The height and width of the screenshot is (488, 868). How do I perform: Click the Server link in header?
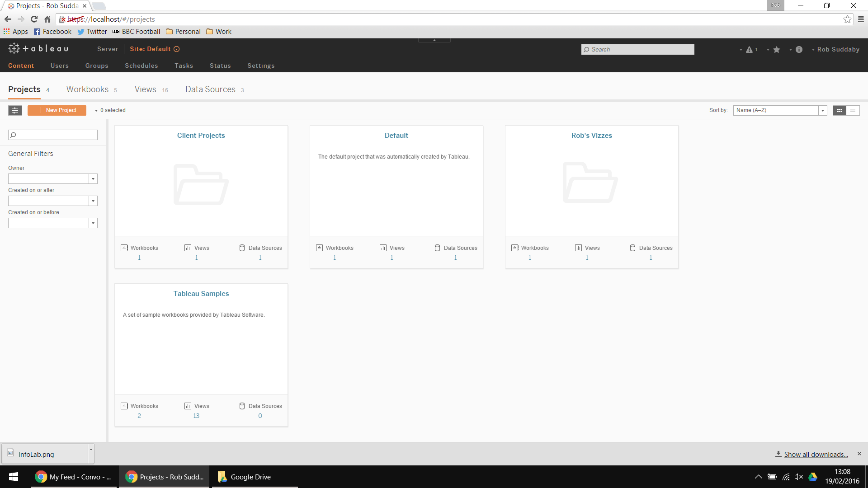click(x=108, y=49)
